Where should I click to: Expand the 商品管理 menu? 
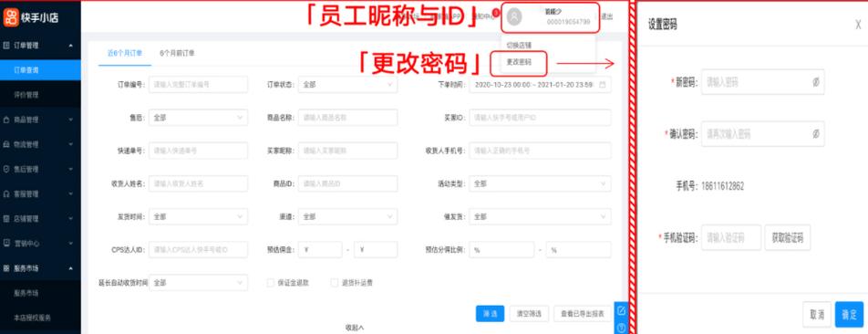(x=71, y=120)
